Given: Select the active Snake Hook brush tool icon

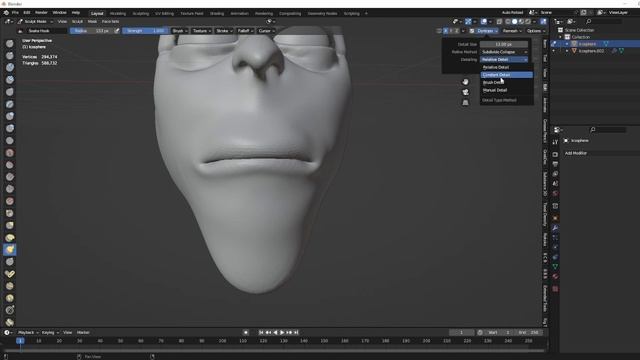Looking at the screenshot, I should pyautogui.click(x=10, y=249).
